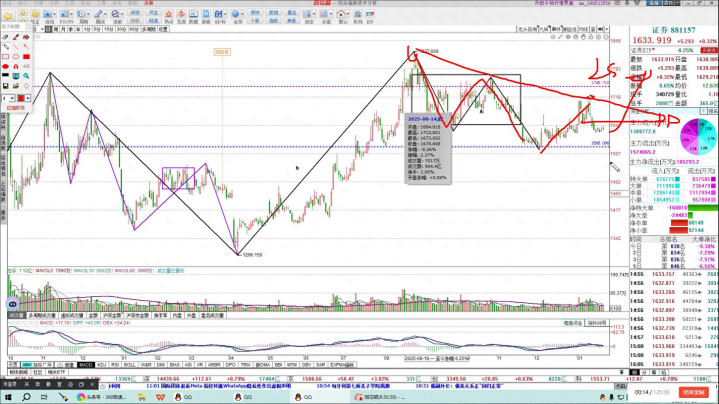The width and height of the screenshot is (719, 404).
Task: Click the yellow back arrow in toolbar
Action: (x=7, y=15)
